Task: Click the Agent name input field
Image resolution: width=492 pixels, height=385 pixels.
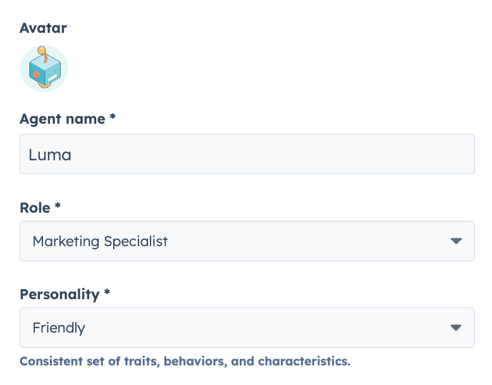Action: click(x=247, y=154)
